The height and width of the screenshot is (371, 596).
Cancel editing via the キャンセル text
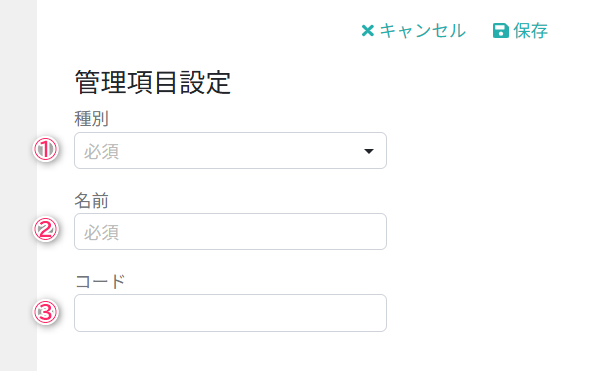[423, 30]
